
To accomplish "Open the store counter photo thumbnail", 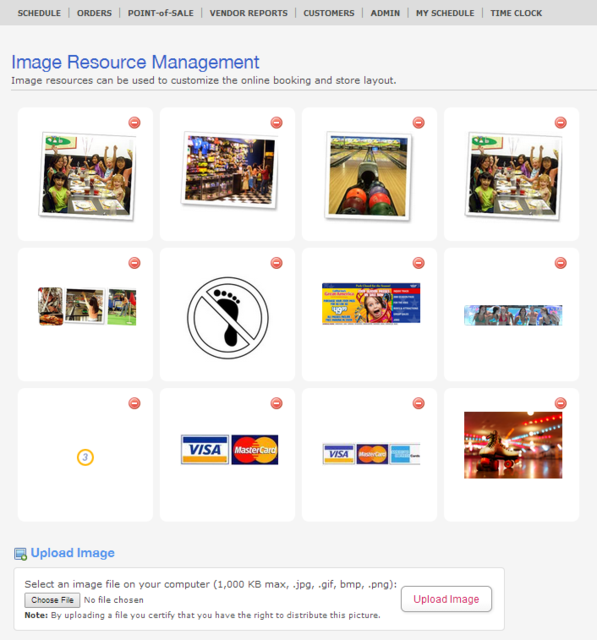I will 229,171.
